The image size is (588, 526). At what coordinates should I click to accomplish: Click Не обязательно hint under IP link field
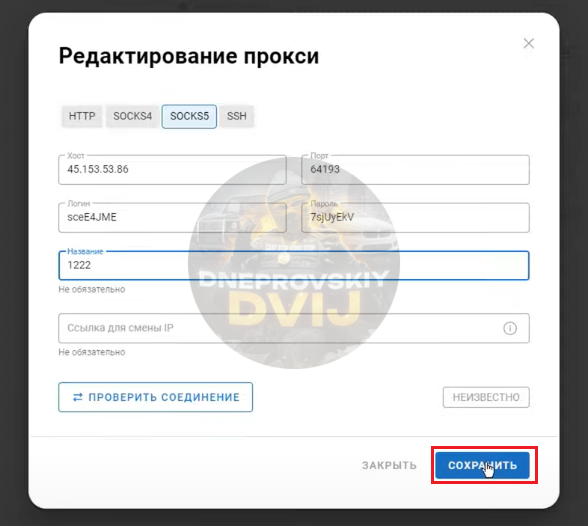(x=92, y=352)
